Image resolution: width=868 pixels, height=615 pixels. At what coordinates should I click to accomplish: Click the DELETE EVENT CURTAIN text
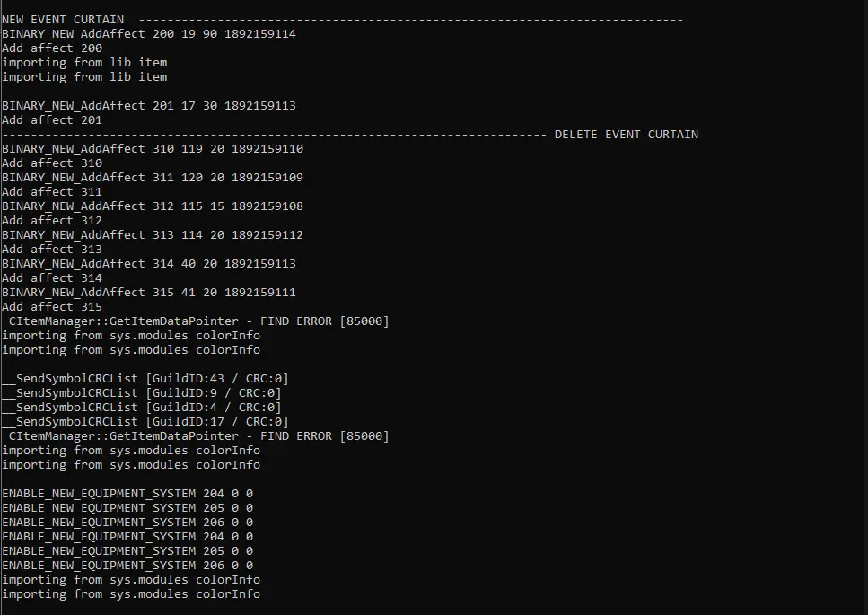[626, 135]
